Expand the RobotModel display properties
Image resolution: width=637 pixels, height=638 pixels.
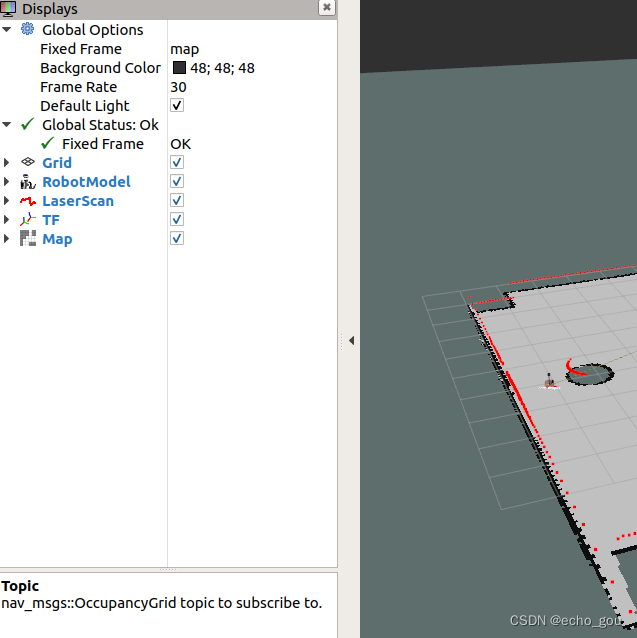tap(7, 181)
